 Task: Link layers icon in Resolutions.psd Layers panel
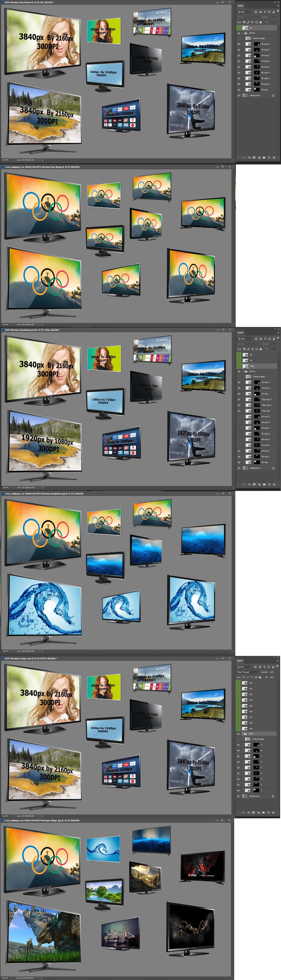click(244, 484)
